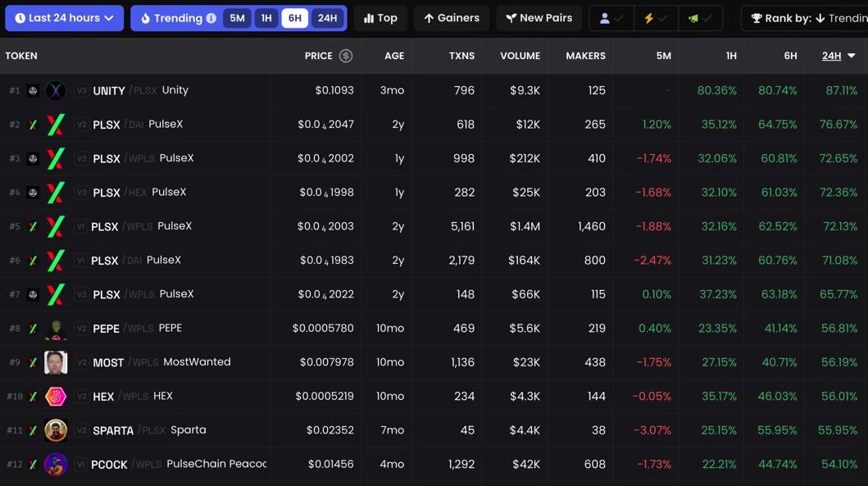This screenshot has height=486, width=868.
Task: Click the 1,460 makers cell
Action: [x=591, y=226]
